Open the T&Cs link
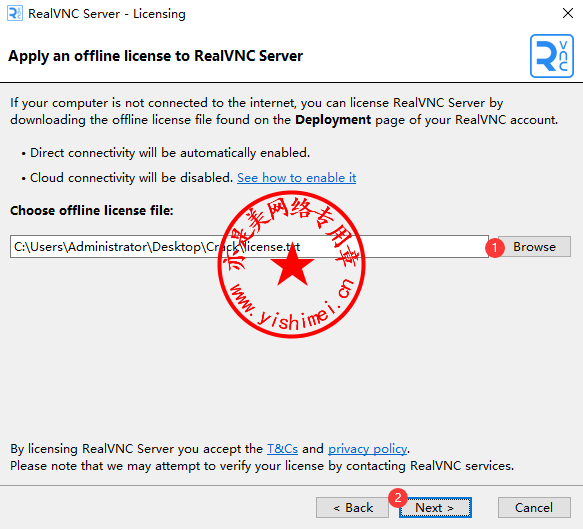 pos(282,449)
